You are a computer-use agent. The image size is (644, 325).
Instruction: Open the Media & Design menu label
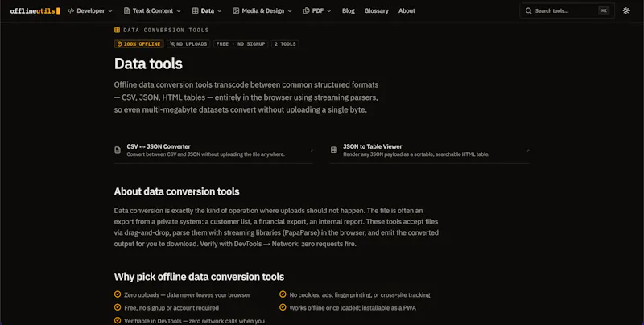coord(263,11)
